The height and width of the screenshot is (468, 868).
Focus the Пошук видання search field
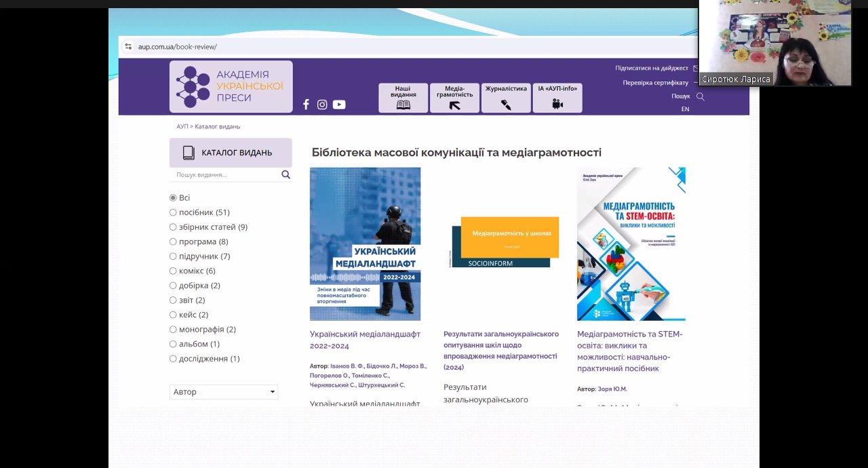[225, 175]
